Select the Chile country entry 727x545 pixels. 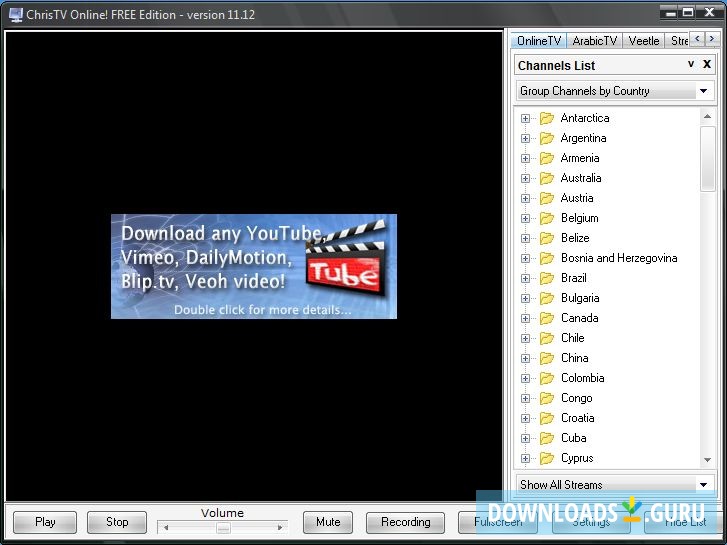(x=573, y=338)
